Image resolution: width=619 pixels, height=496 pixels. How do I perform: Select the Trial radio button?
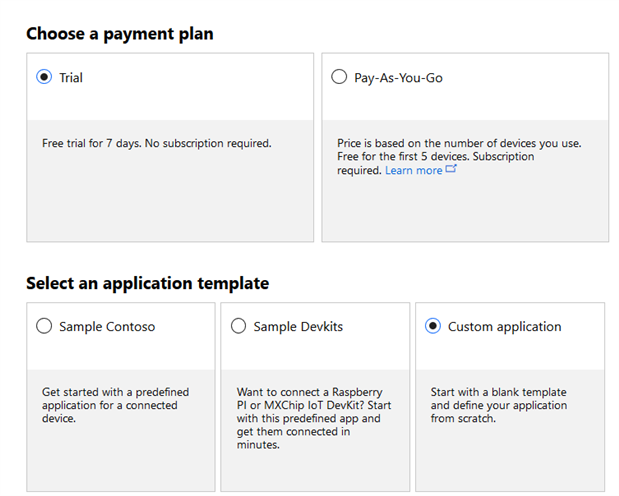(x=44, y=77)
